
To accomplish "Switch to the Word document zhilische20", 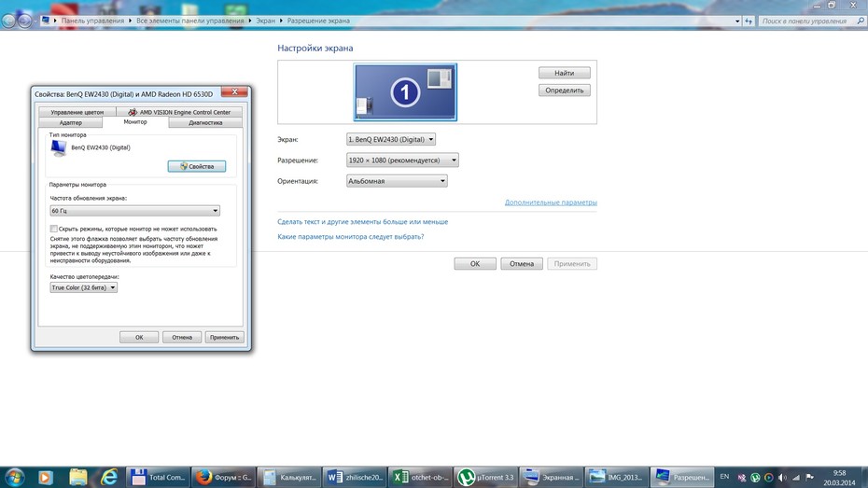I will (x=355, y=477).
